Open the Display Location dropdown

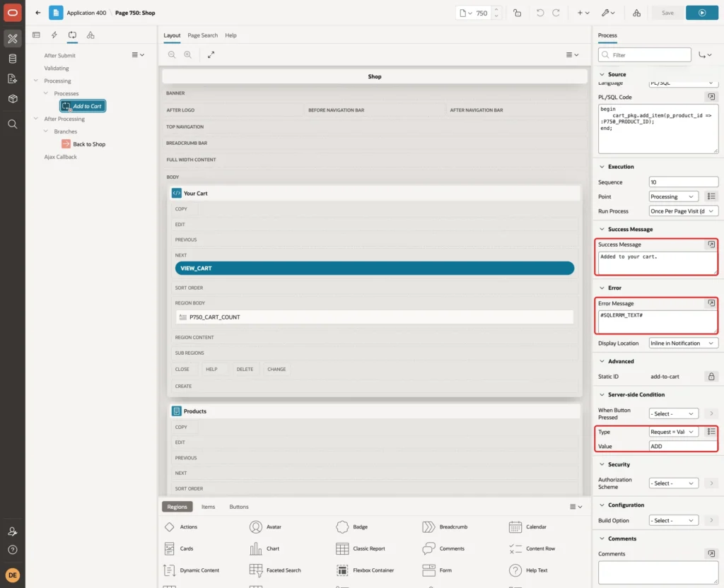coord(683,343)
